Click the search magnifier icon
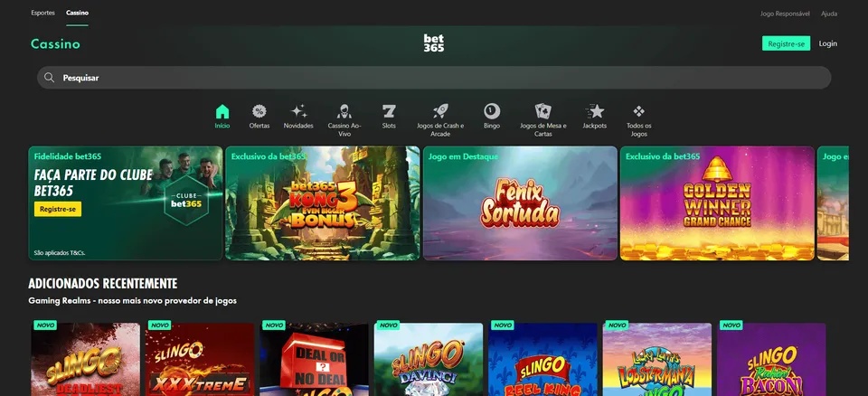The width and height of the screenshot is (868, 396). (49, 78)
